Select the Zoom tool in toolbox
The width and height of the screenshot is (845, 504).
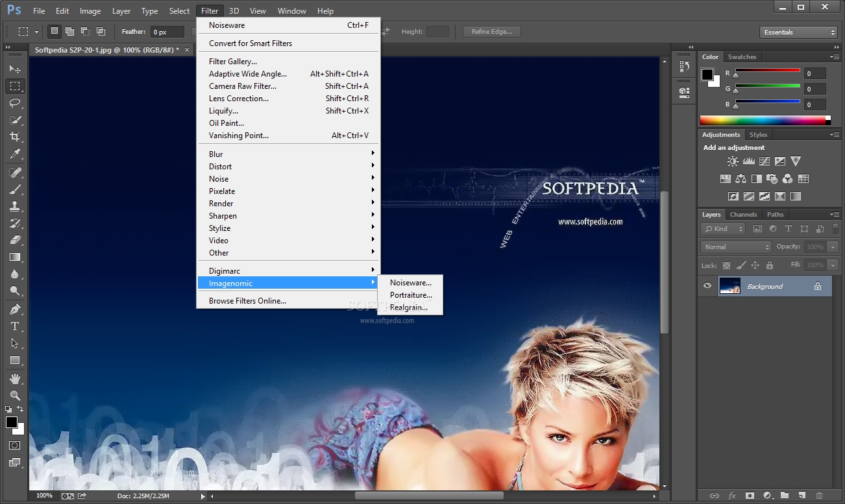tap(15, 395)
